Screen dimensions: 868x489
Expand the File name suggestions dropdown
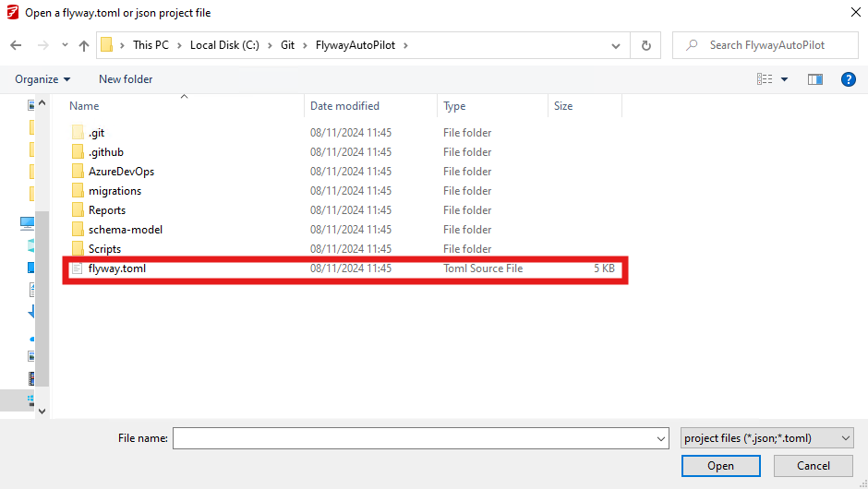pyautogui.click(x=660, y=438)
